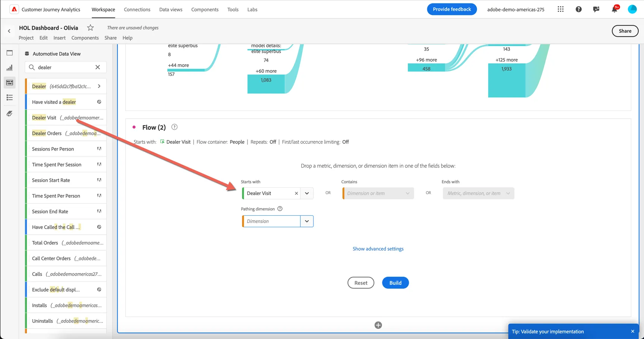The image size is (644, 339).
Task: Click the back arrow beside project title
Action: pyautogui.click(x=9, y=31)
